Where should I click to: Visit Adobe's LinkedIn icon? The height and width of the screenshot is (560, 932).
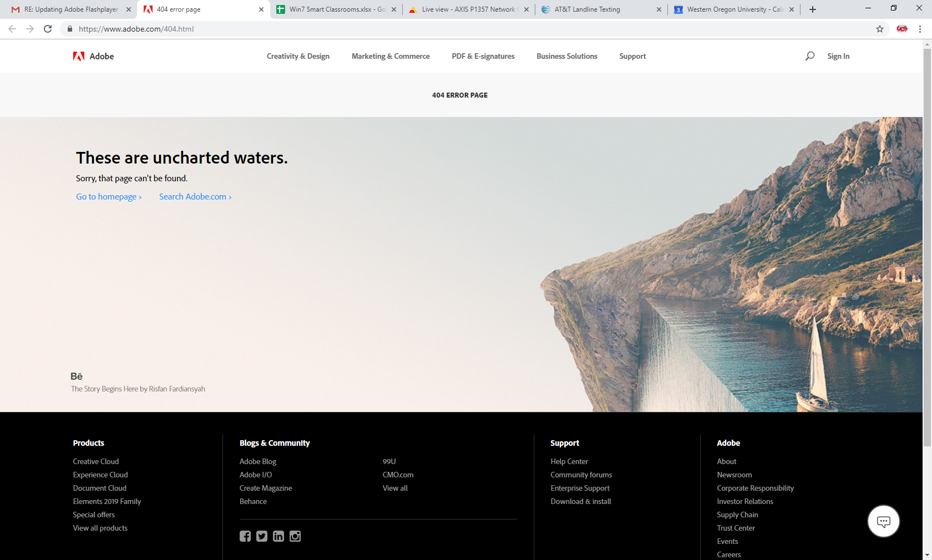pyautogui.click(x=278, y=536)
